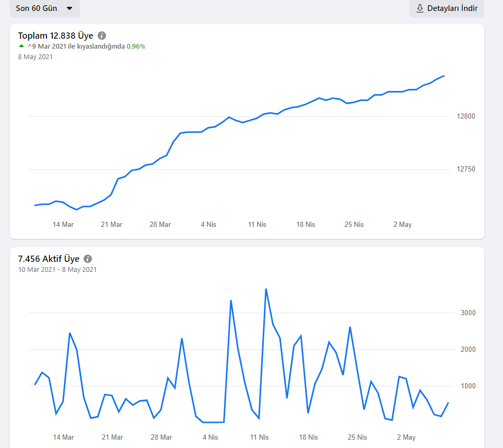Open the Son 60 Gün dropdown
Viewport: 503px width, 448px height.
(44, 8)
